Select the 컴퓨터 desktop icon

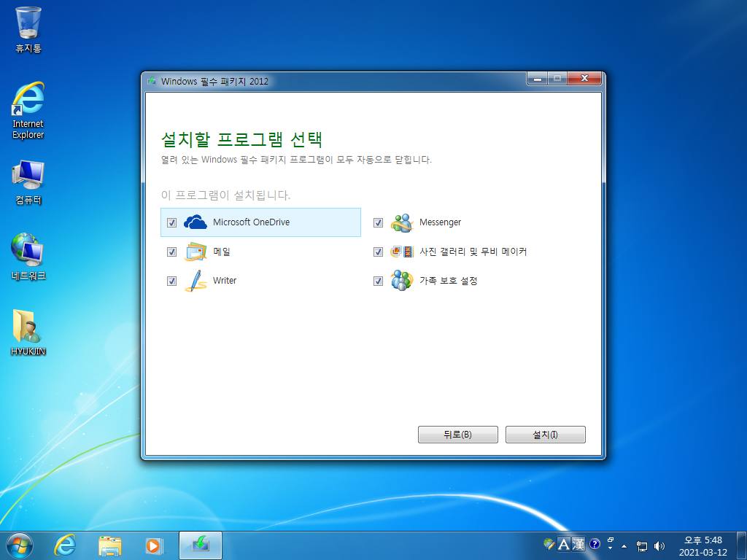tap(28, 182)
